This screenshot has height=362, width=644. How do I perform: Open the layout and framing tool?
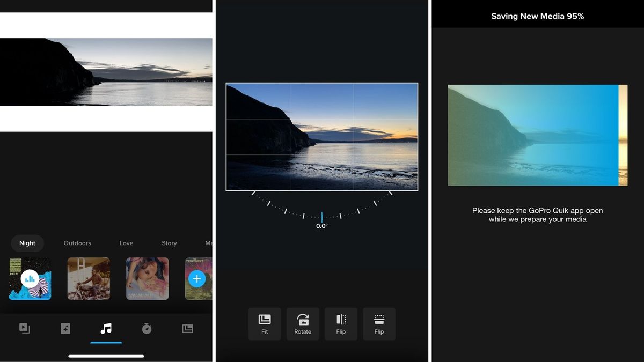pyautogui.click(x=187, y=328)
